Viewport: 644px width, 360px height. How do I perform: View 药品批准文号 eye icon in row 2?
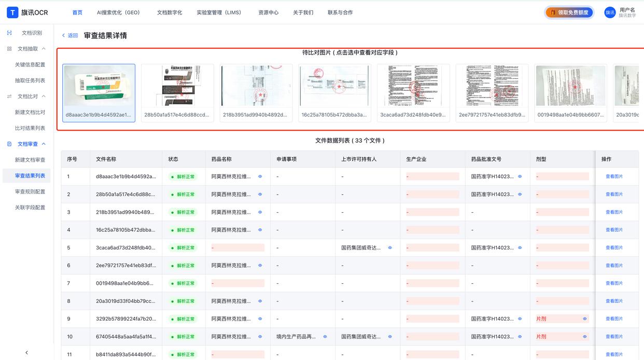[x=520, y=194]
